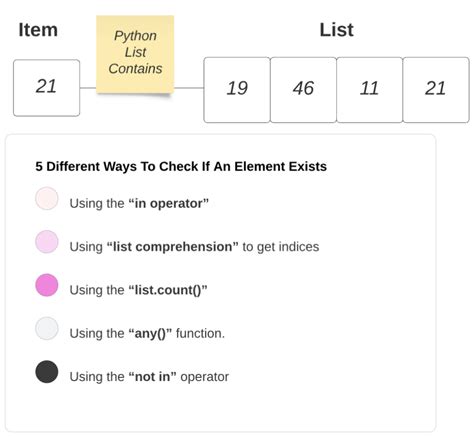474x437 pixels.
Task: Click "5 Different Ways To Check" heading
Action: (181, 166)
